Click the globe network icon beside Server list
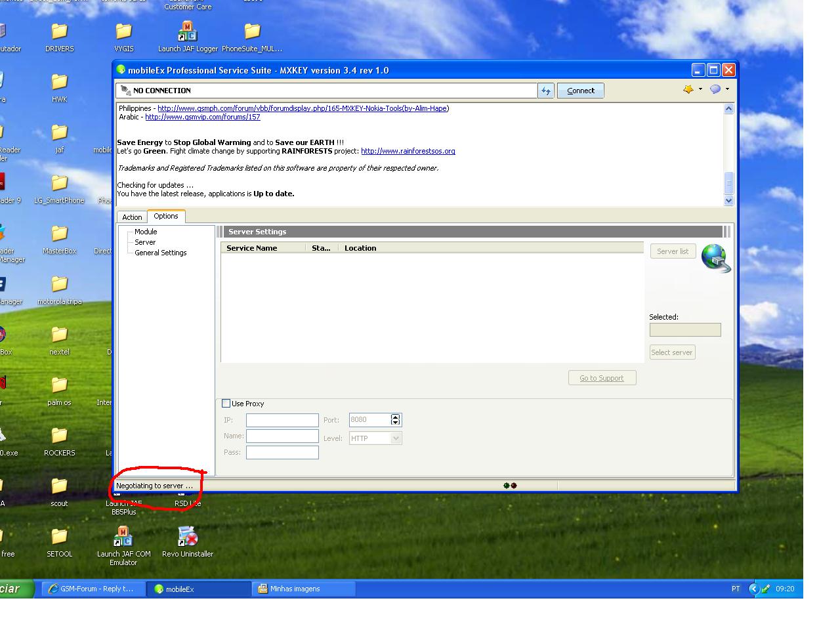840x630 pixels. (715, 258)
